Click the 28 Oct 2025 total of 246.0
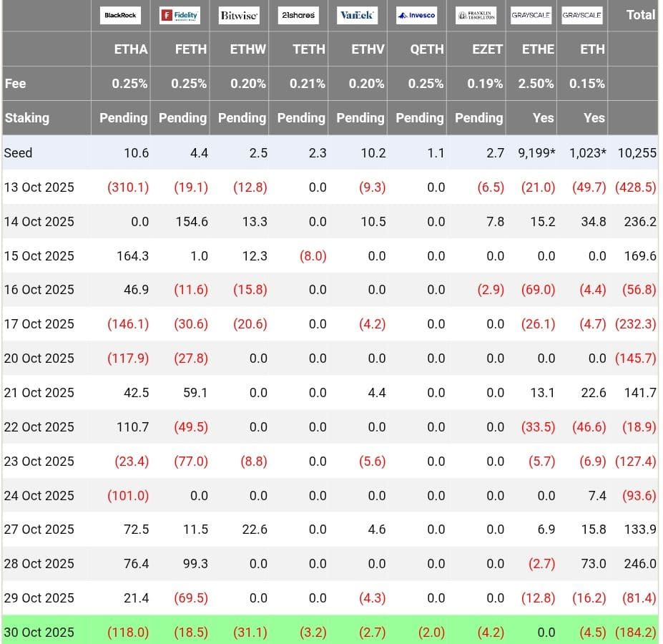Screen dimensions: 663x644 639,564
